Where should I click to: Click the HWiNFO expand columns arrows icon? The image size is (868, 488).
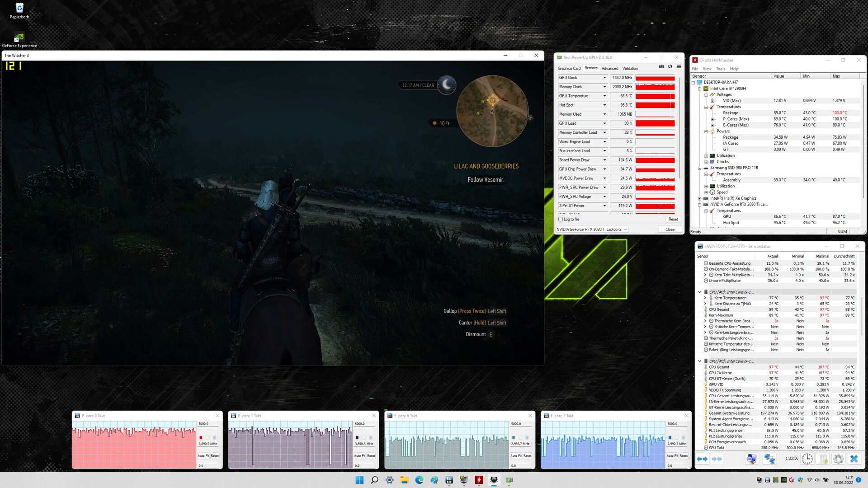coord(702,459)
